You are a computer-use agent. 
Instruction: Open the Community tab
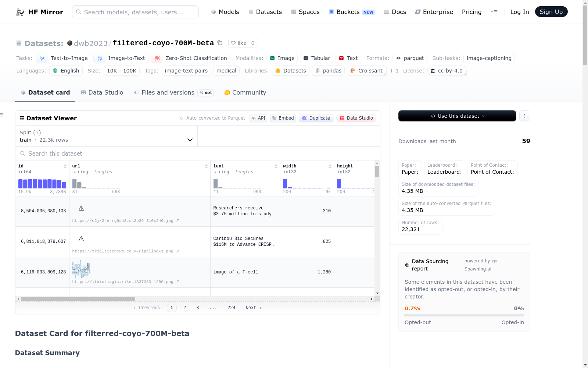pyautogui.click(x=245, y=93)
